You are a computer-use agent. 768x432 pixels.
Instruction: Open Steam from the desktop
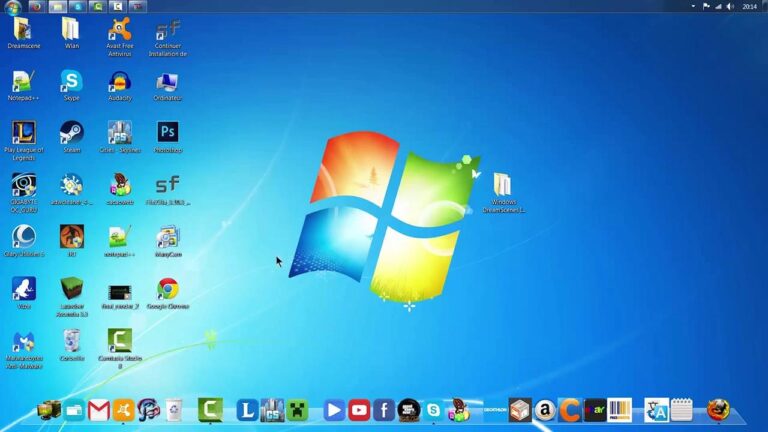tap(72, 137)
